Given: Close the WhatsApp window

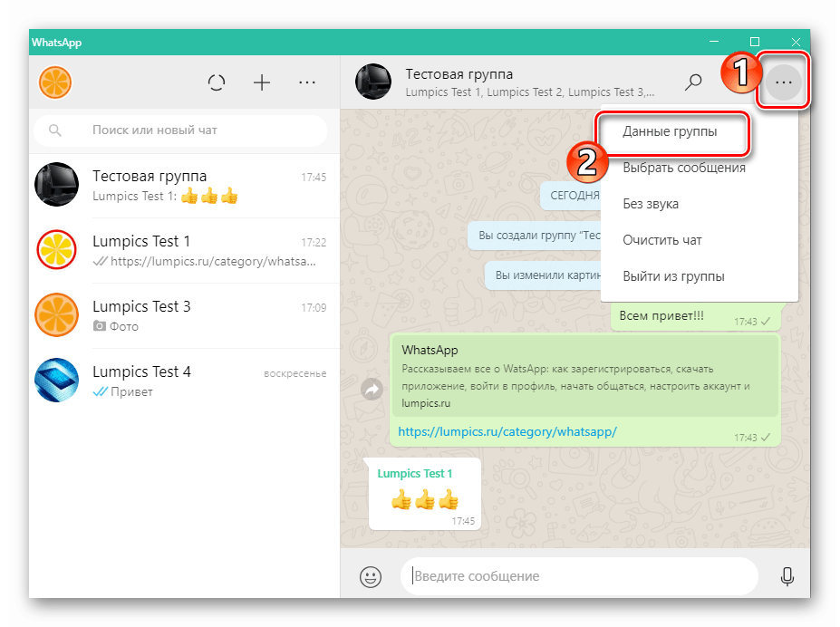Looking at the screenshot, I should pos(796,42).
